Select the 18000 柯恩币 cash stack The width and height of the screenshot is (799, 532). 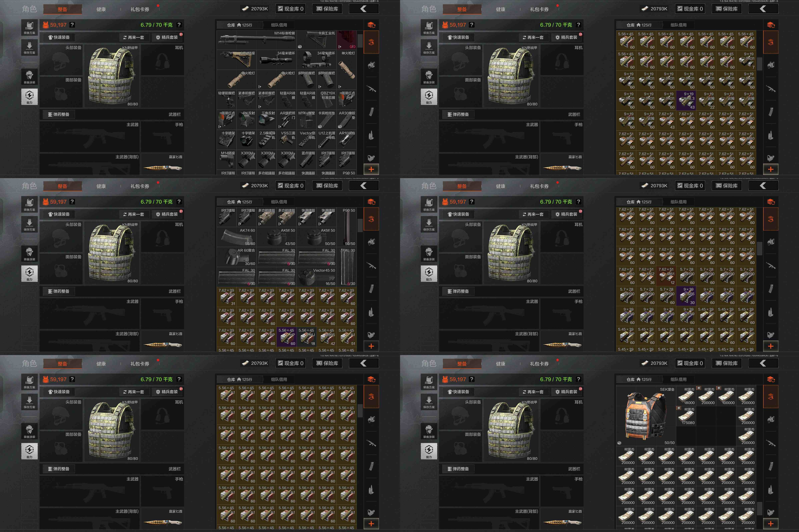687,396
